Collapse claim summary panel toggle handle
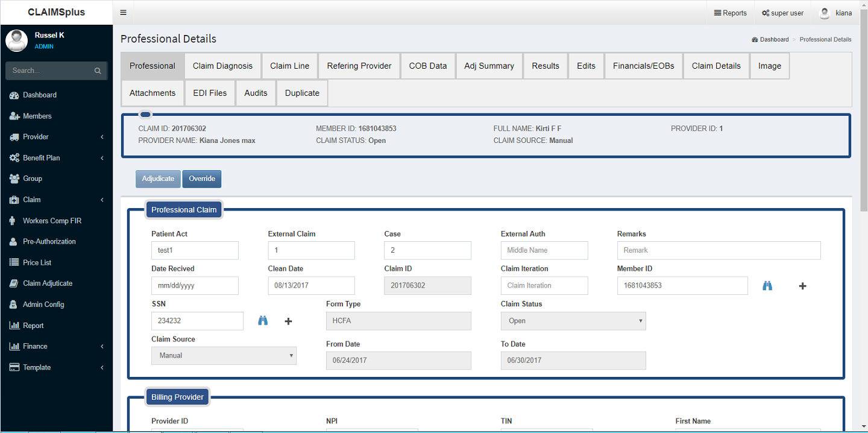 point(145,115)
